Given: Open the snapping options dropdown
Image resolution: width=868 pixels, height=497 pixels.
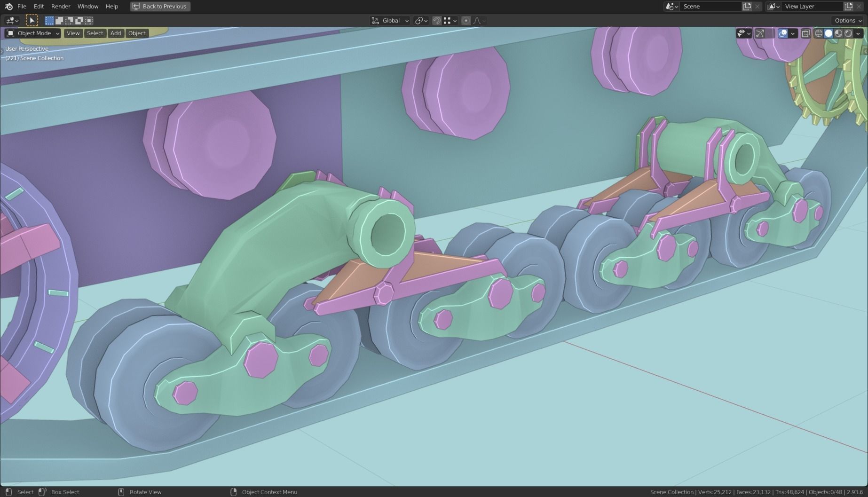Looking at the screenshot, I should pos(450,20).
